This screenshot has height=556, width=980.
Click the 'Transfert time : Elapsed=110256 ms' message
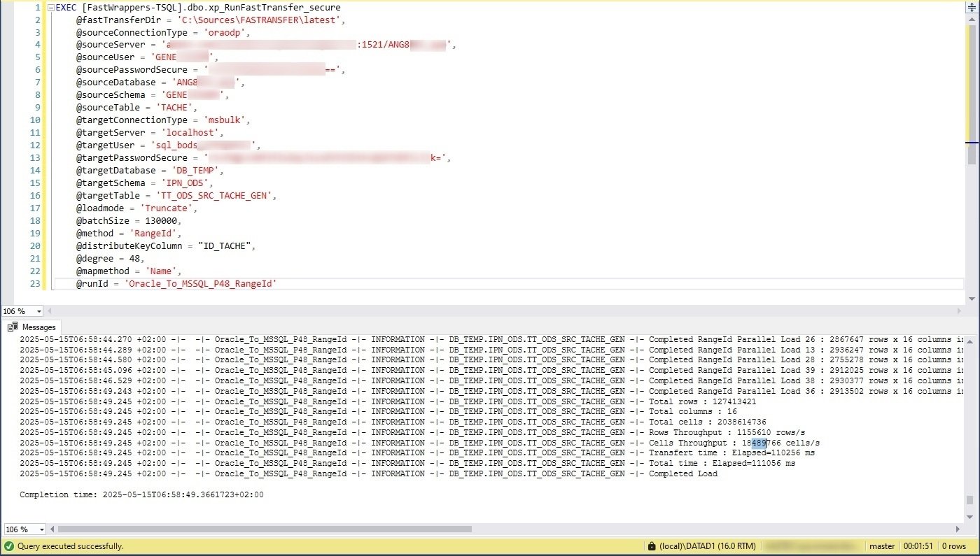[x=732, y=453]
